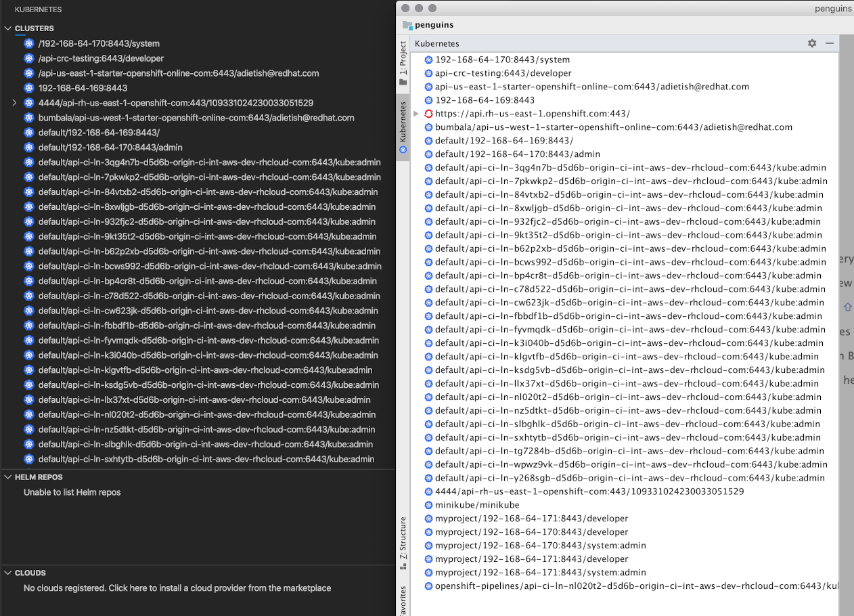Click 'Click here to install a cloud provider' message
The image size is (854, 616).
[177, 588]
